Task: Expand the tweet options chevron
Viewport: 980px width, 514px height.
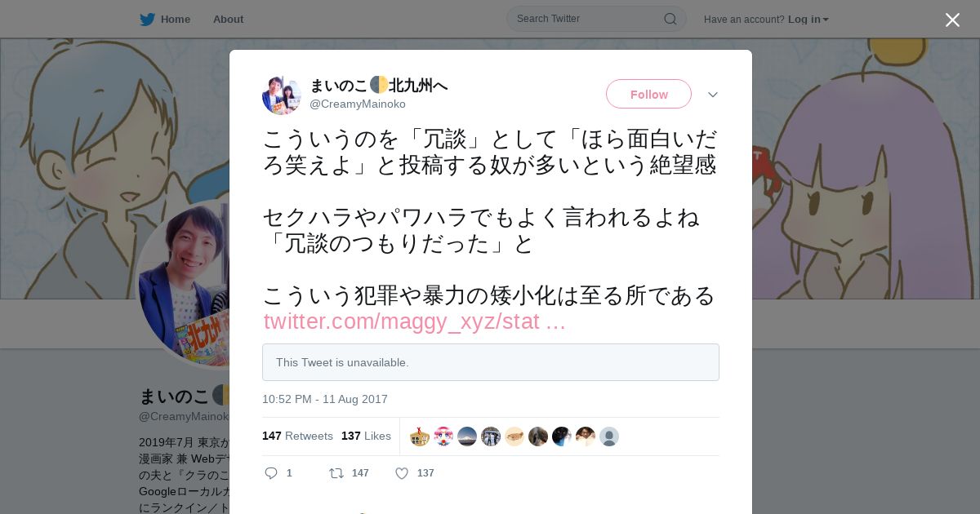Action: (713, 95)
